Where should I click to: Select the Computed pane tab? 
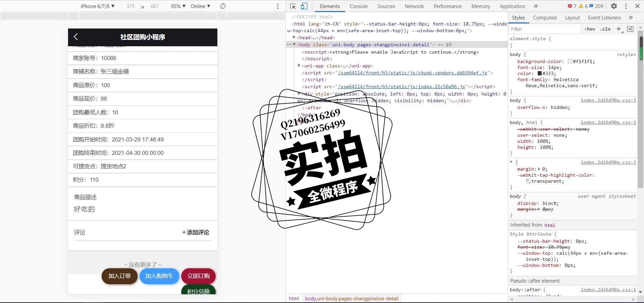point(545,18)
